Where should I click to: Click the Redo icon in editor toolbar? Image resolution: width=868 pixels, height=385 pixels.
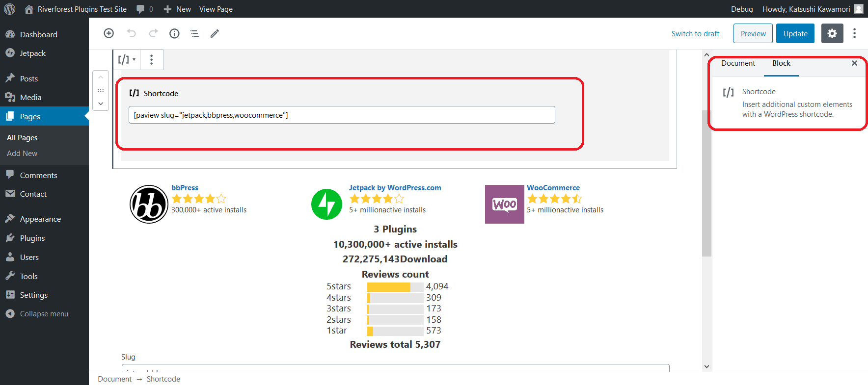coord(153,33)
